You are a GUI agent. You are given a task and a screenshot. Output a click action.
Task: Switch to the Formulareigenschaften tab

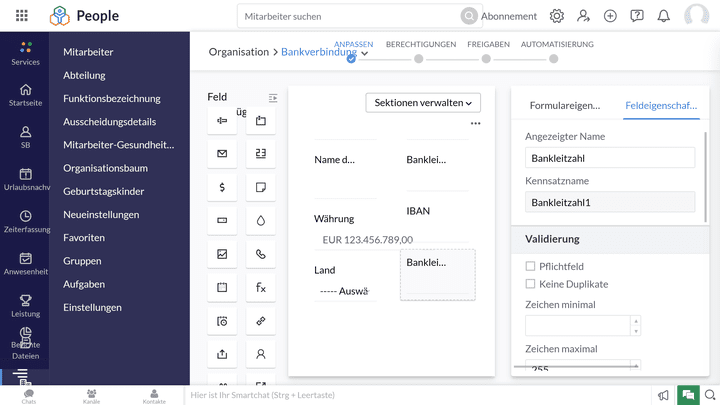tap(565, 106)
